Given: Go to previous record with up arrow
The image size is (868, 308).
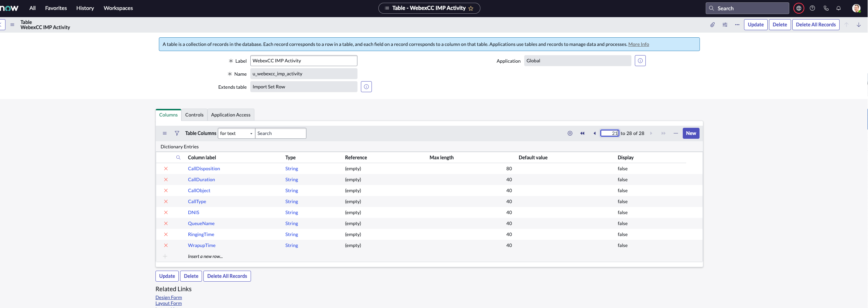Looking at the screenshot, I should click(x=846, y=25).
